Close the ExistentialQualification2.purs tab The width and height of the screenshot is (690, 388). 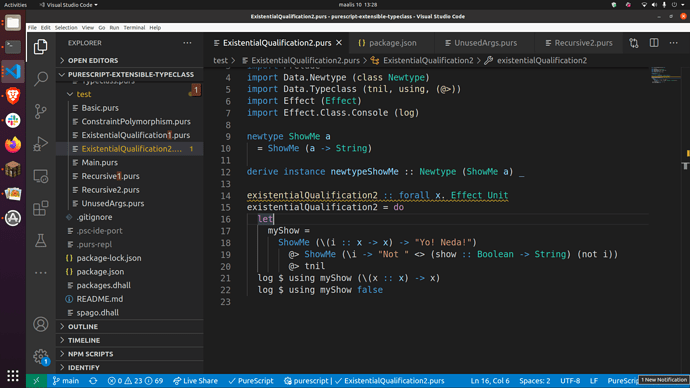pos(339,43)
